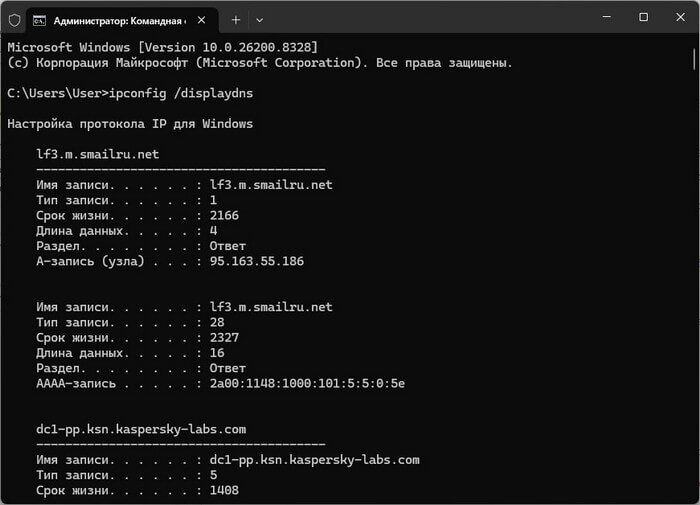Click the shield icon in title bar

pos(14,20)
